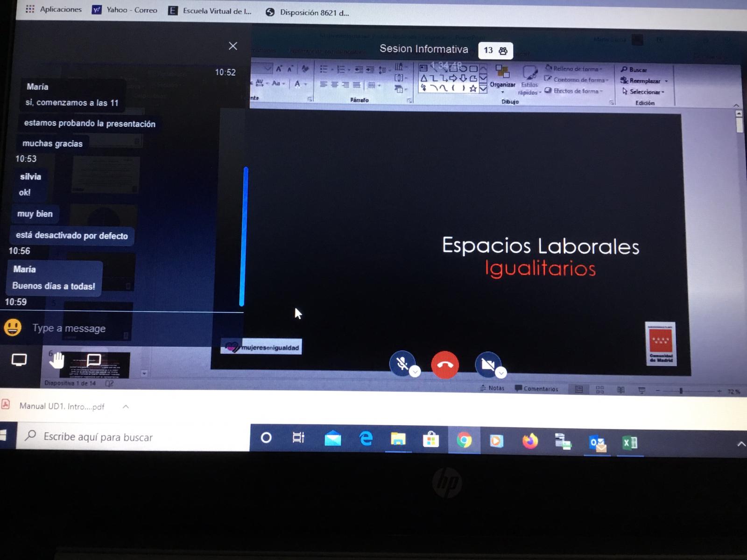
Task: Open microphone options arrow beside mute button
Action: coord(415,372)
